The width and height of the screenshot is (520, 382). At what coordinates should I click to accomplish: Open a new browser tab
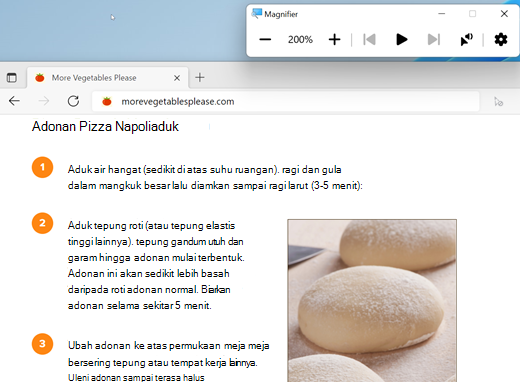point(200,78)
